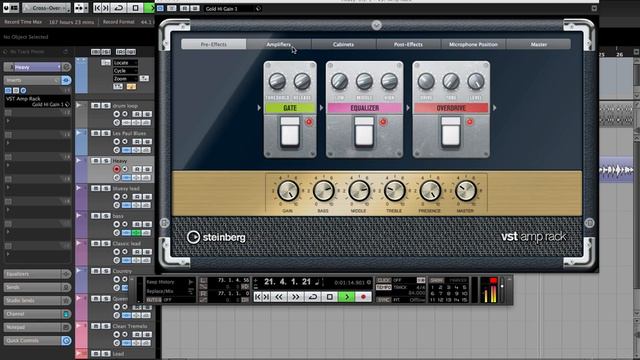
Task: Open the Cycle dropdown on marker track
Action: pyautogui.click(x=125, y=71)
